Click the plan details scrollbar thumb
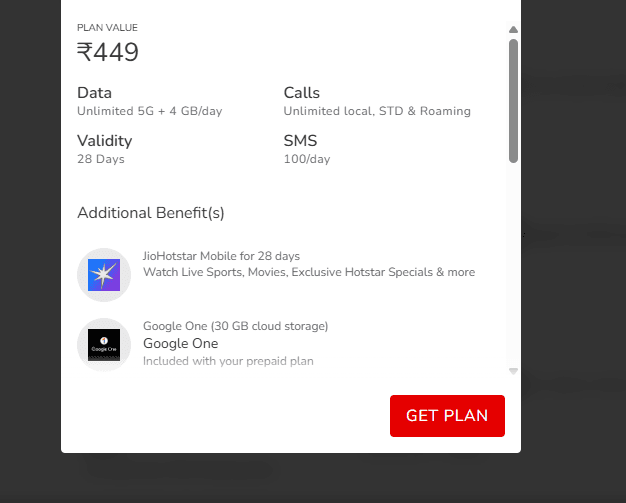 click(x=513, y=100)
